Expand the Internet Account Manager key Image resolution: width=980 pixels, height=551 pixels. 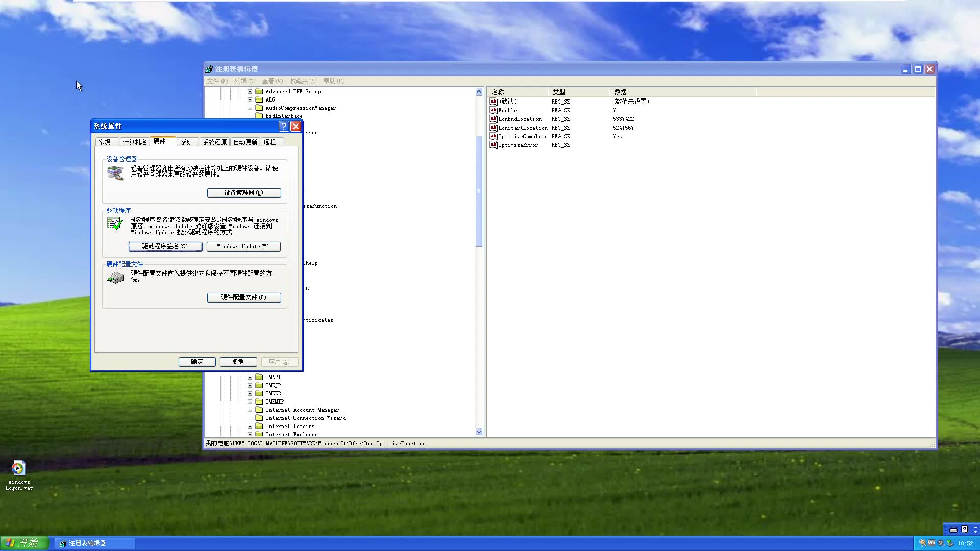250,410
